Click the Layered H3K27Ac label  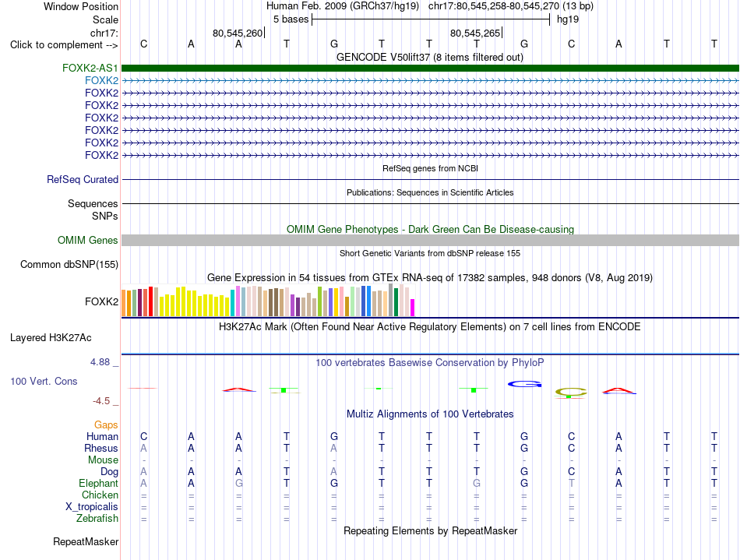(x=51, y=338)
